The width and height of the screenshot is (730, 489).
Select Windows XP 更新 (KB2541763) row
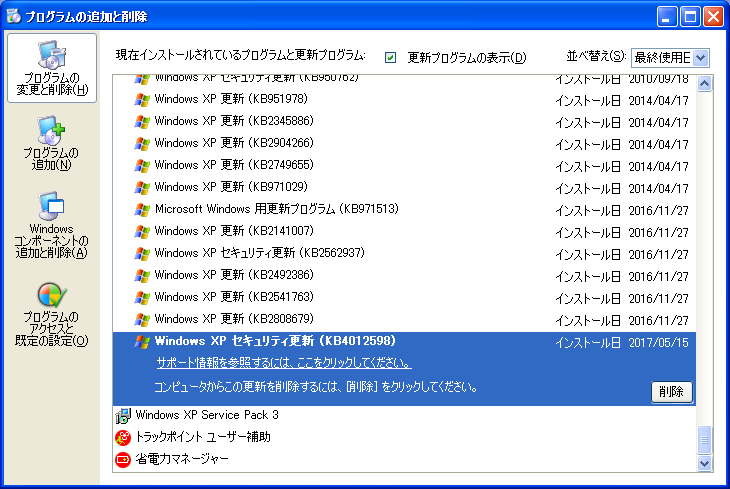tap(404, 297)
